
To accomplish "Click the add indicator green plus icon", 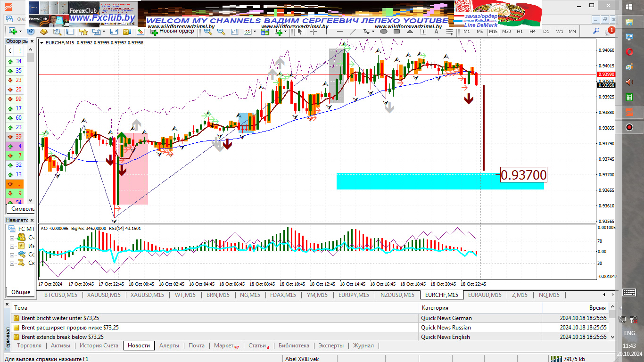I will tap(279, 32).
